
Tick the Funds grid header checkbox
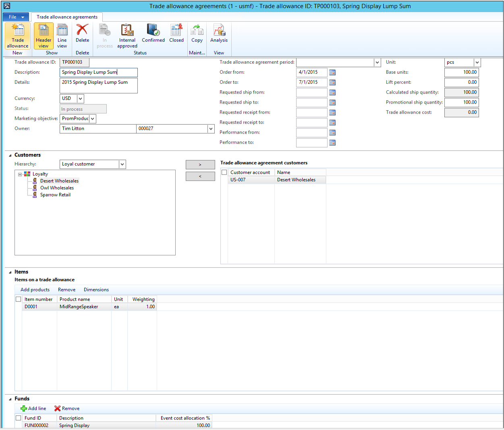click(18, 418)
